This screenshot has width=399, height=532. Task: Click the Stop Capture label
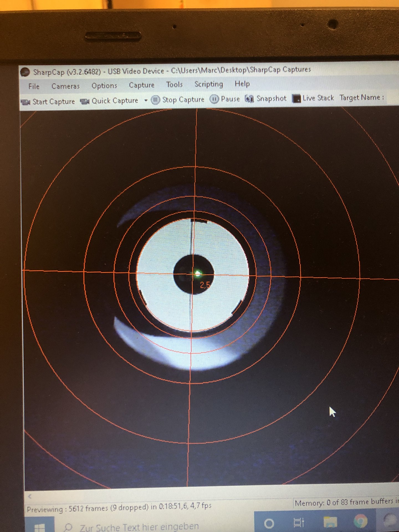pos(183,99)
